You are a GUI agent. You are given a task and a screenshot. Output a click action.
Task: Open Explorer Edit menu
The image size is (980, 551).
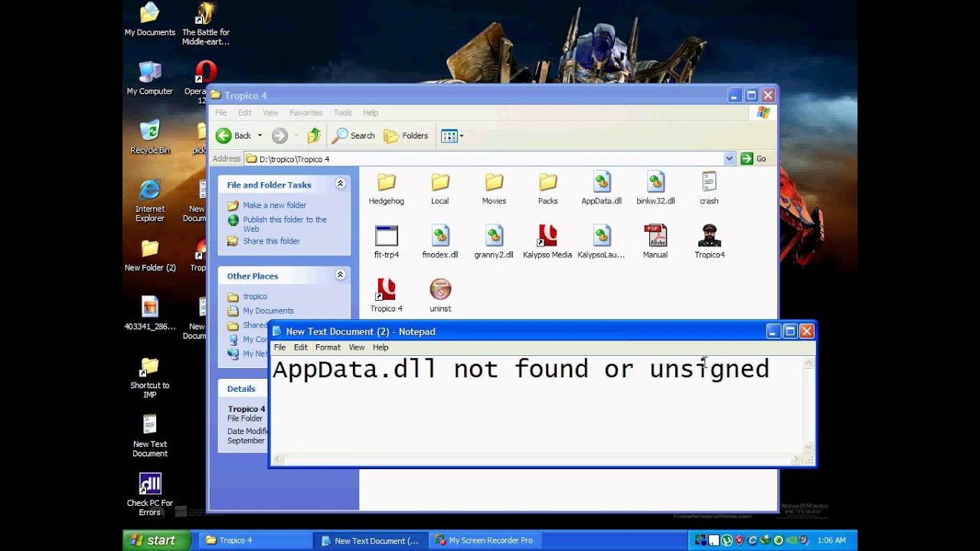(244, 112)
